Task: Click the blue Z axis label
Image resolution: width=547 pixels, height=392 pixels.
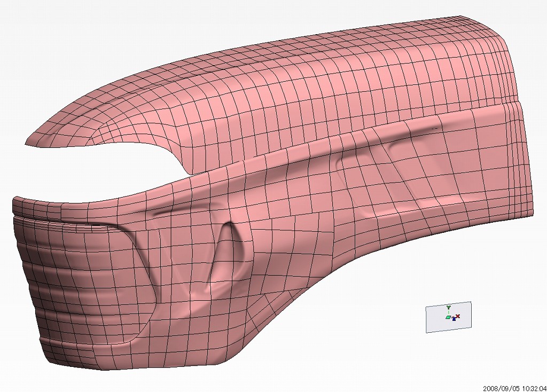Action: click(454, 319)
